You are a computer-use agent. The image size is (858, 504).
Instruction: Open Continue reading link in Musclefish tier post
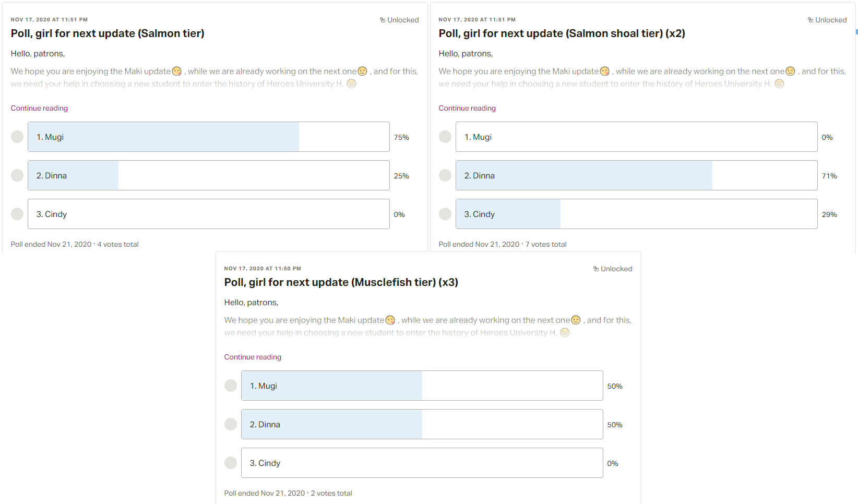(253, 357)
